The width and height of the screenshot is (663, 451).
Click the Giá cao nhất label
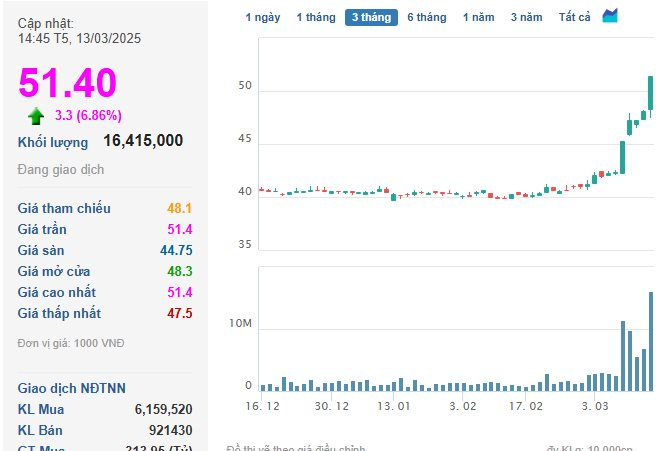(x=57, y=292)
